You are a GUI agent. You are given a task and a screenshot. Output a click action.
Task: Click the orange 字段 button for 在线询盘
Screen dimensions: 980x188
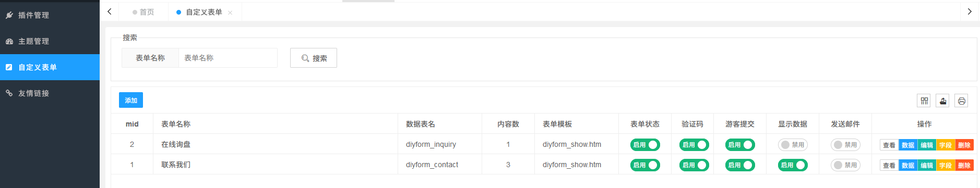[x=946, y=145]
